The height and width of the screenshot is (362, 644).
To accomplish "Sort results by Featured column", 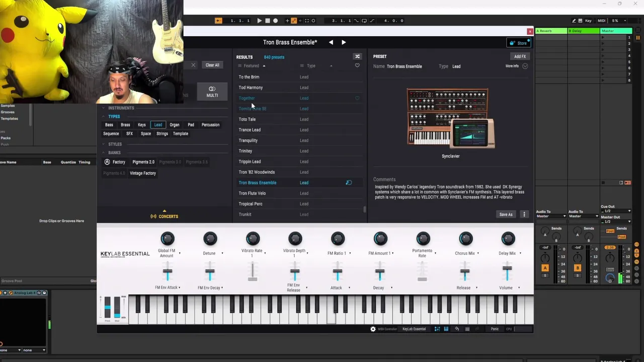I will [x=251, y=66].
